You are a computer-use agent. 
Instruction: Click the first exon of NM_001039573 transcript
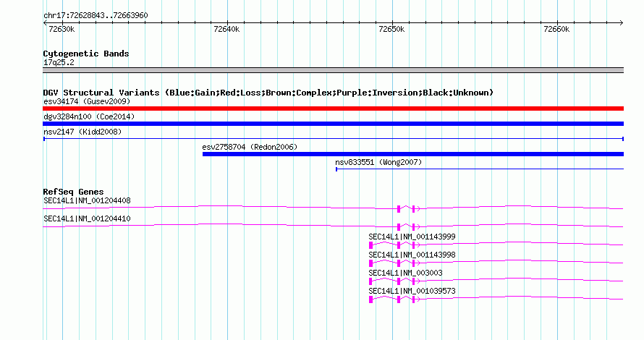pos(371,299)
